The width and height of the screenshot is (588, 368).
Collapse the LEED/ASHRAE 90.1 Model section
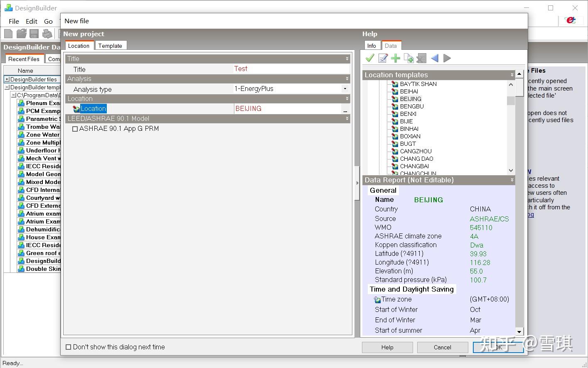click(347, 118)
